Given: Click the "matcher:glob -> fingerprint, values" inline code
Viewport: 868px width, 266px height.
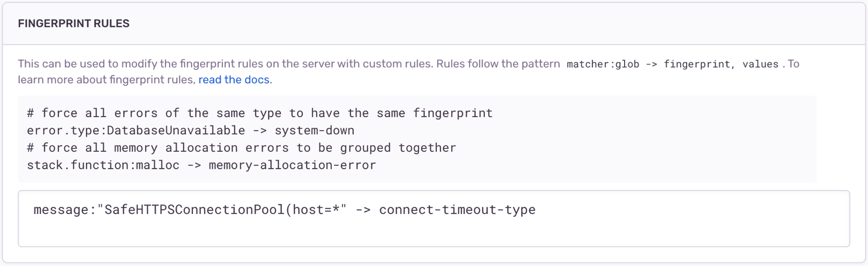Looking at the screenshot, I should pyautogui.click(x=673, y=64).
